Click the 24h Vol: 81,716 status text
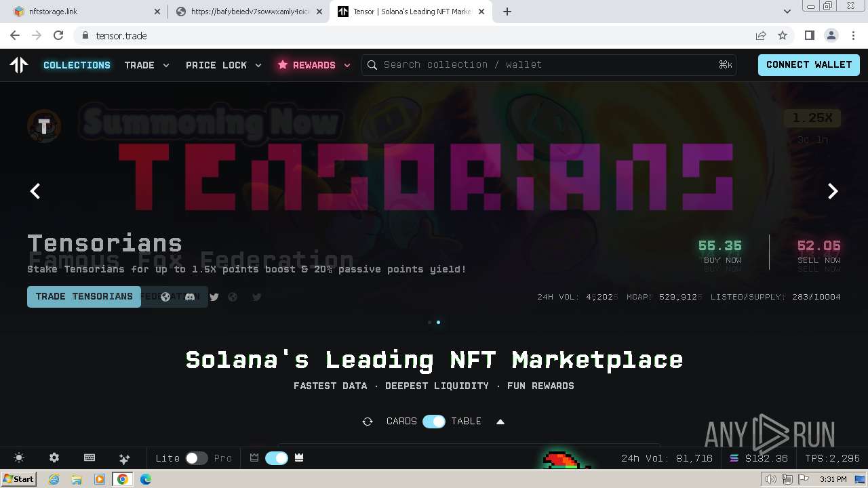This screenshot has width=868, height=488. click(667, 459)
